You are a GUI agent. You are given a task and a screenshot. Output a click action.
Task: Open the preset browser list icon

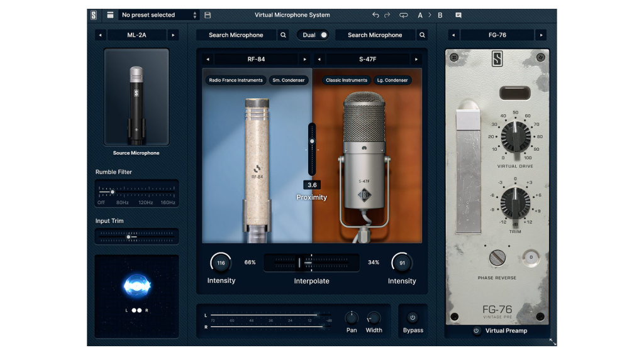tap(110, 15)
